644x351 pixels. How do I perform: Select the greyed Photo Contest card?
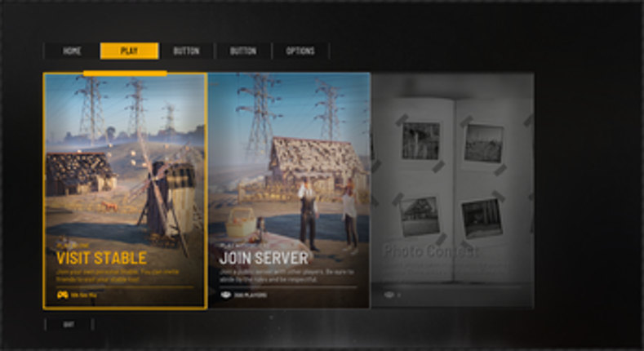coord(453,190)
